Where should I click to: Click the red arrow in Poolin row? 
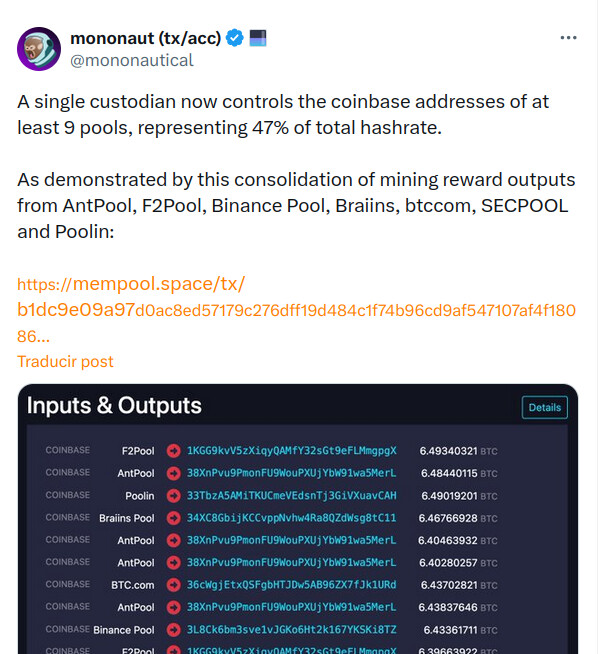tap(173, 495)
